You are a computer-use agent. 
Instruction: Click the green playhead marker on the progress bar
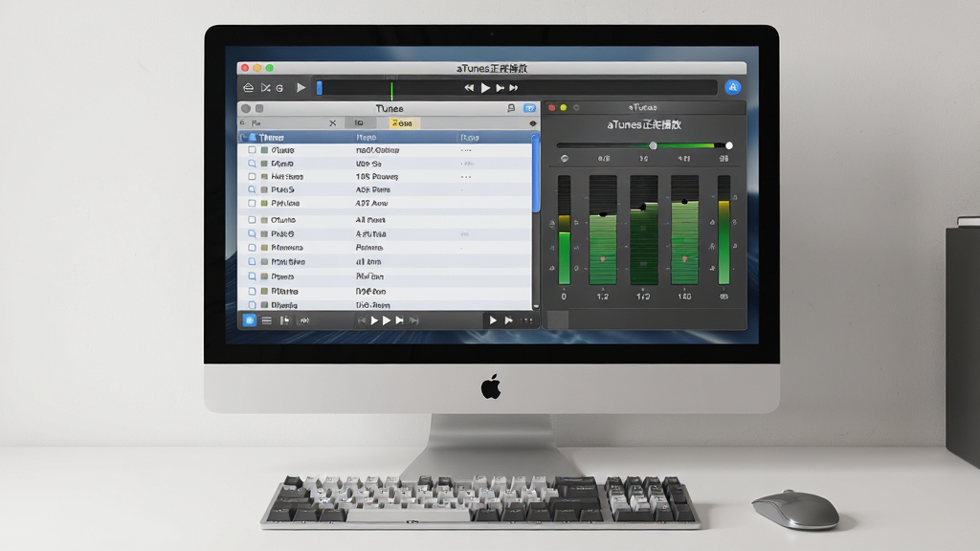pyautogui.click(x=391, y=91)
